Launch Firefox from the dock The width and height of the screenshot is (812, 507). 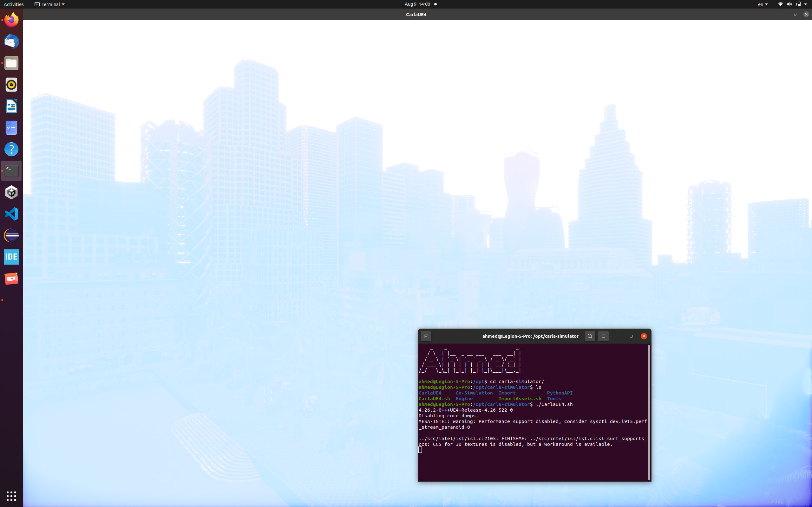click(x=11, y=20)
